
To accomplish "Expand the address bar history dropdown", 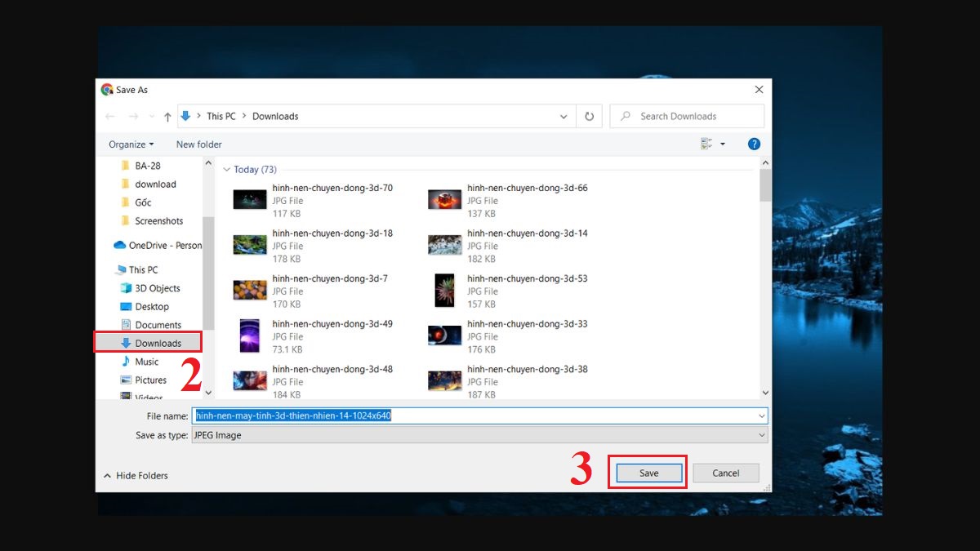I will point(563,117).
